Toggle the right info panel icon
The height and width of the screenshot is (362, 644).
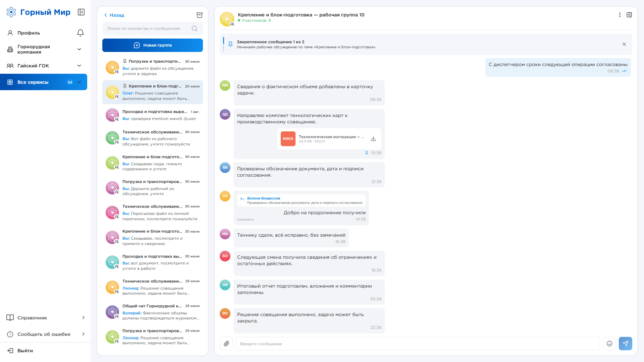coord(629,15)
